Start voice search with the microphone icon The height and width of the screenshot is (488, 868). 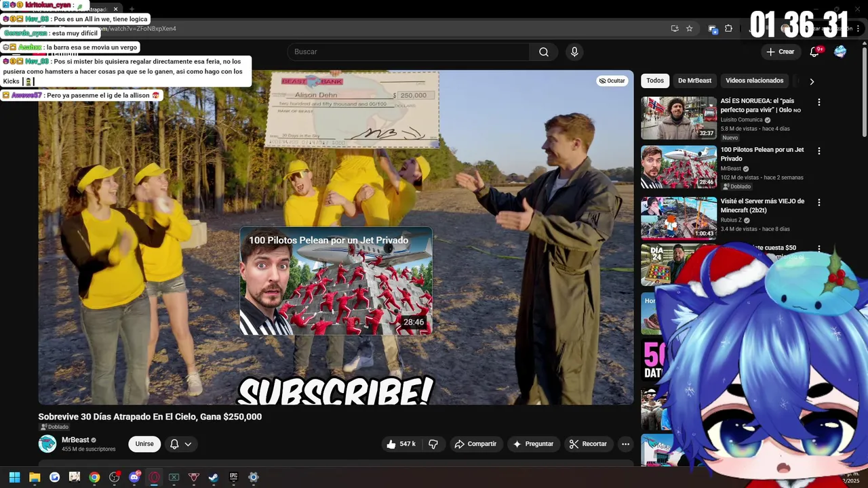(574, 52)
